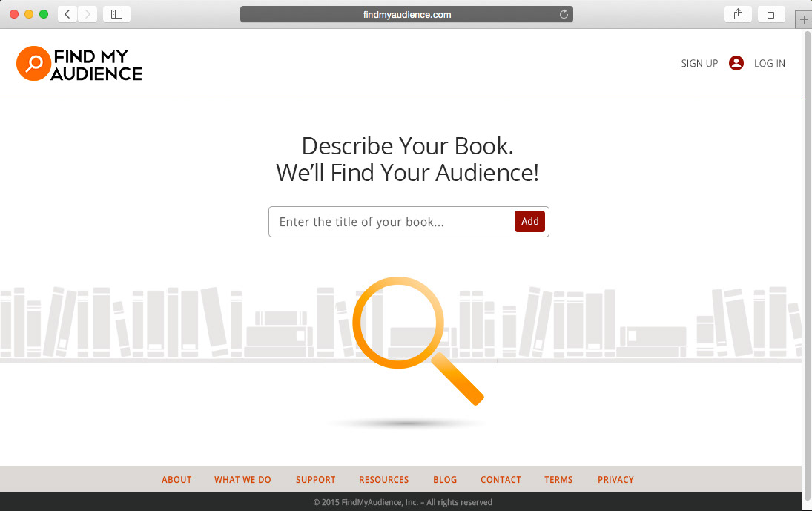Image resolution: width=812 pixels, height=511 pixels.
Task: Open the Share menu icon
Action: coord(738,14)
